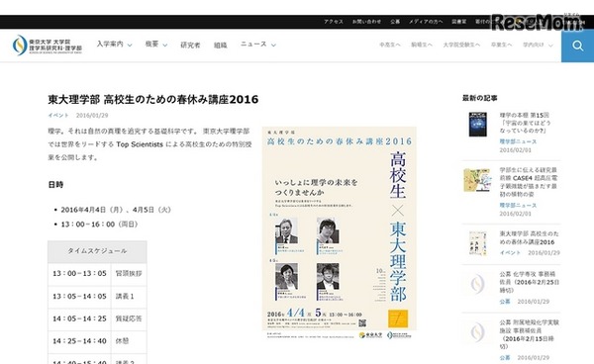This screenshot has width=594, height=364.
Task: Open the 入学案内 menu label
Action: pos(110,45)
